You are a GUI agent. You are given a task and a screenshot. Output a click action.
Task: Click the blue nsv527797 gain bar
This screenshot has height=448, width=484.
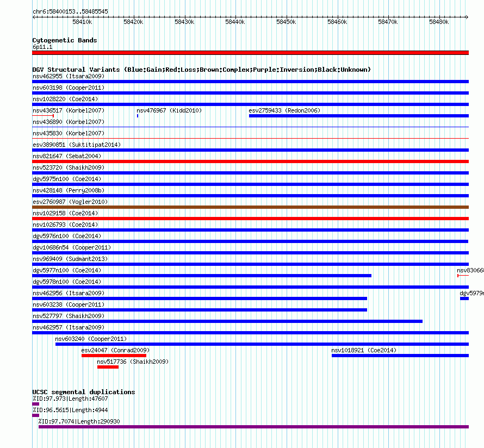point(227,321)
